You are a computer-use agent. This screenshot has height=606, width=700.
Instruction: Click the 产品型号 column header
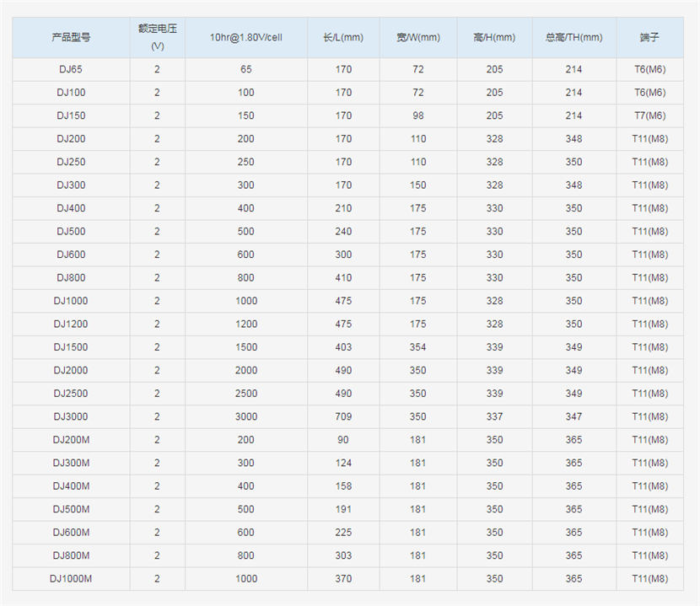click(x=71, y=37)
